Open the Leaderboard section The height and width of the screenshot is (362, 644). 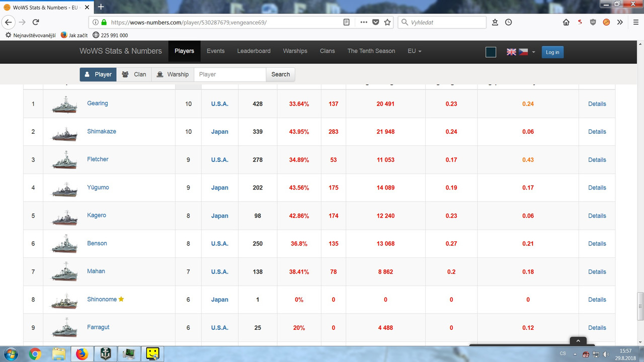(254, 51)
